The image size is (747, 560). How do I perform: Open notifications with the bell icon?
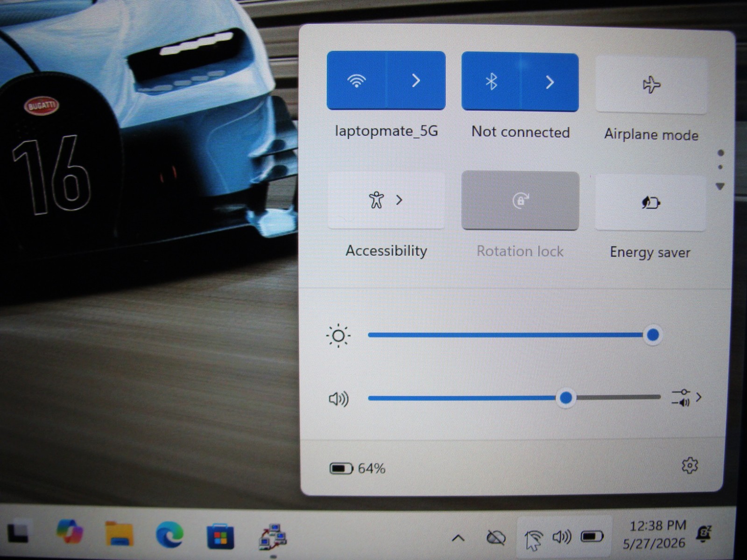coord(703,534)
